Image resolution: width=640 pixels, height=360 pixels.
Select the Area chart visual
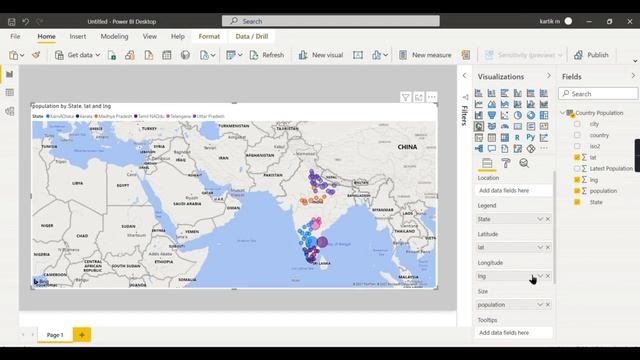pos(492,104)
